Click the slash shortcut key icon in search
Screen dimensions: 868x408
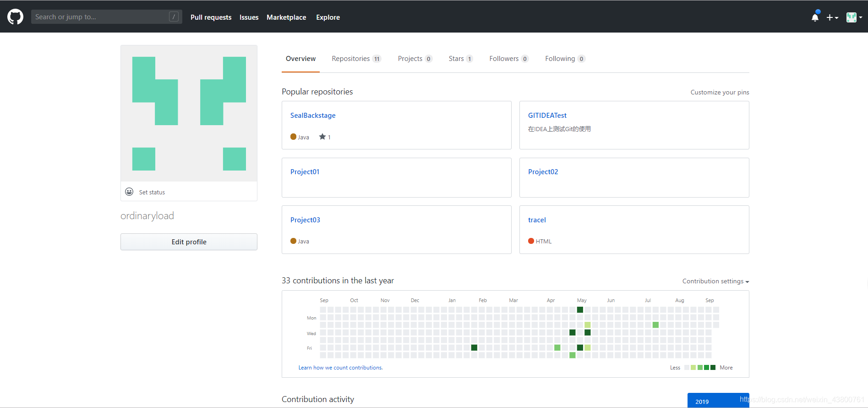point(174,17)
